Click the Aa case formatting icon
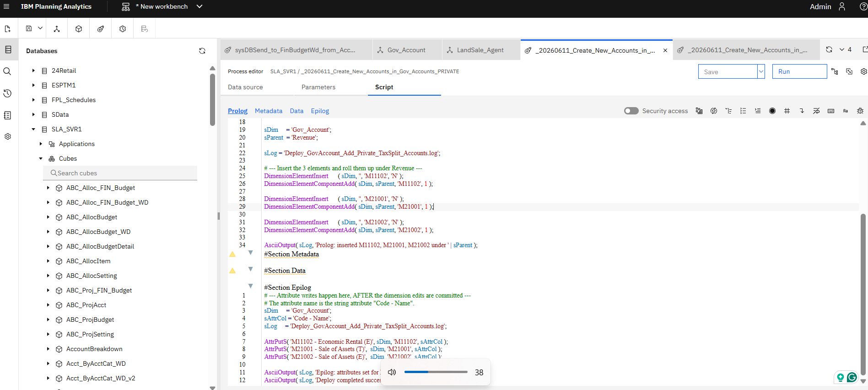Viewport: 868px width, 390px height. click(846, 111)
